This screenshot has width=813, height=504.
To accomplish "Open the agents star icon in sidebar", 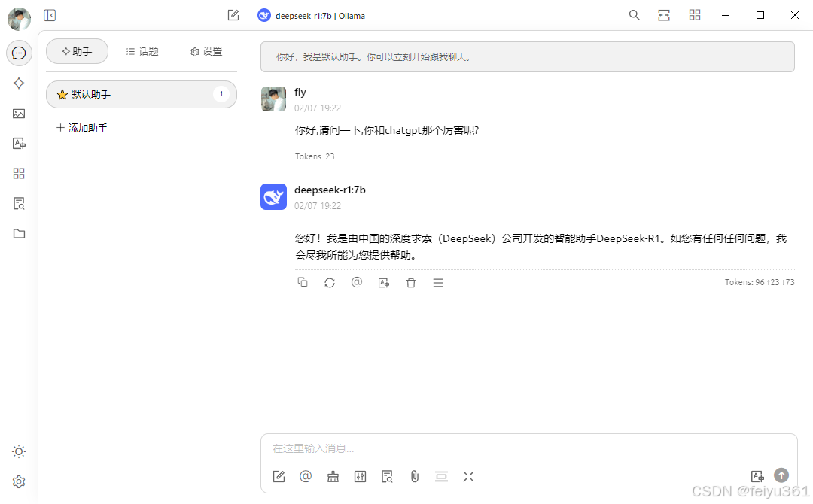I will point(19,83).
